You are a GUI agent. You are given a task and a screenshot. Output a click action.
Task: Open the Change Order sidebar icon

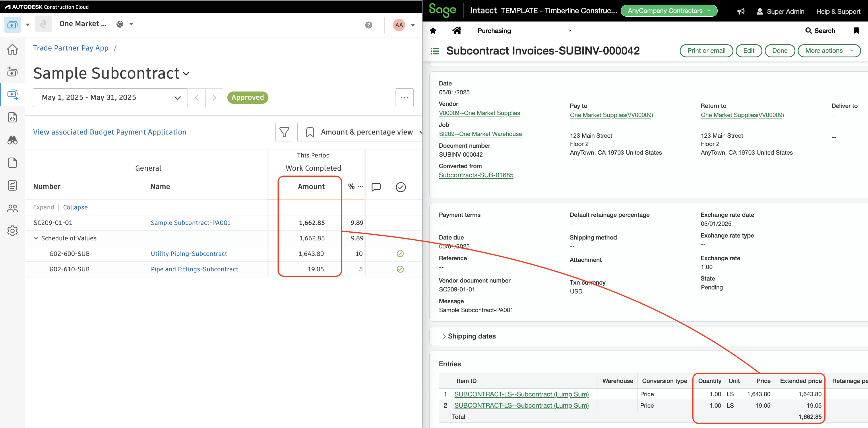12,117
